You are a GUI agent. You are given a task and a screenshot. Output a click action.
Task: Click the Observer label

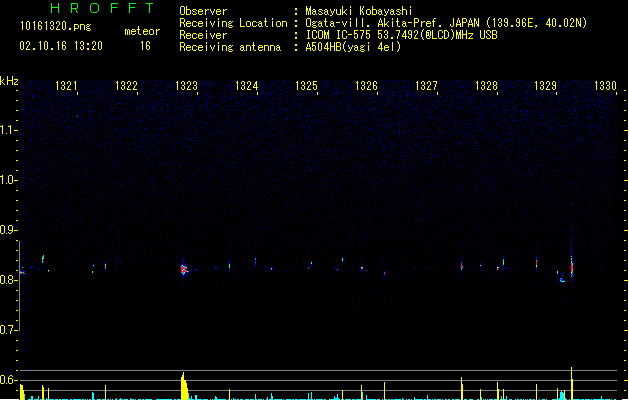pyautogui.click(x=203, y=11)
